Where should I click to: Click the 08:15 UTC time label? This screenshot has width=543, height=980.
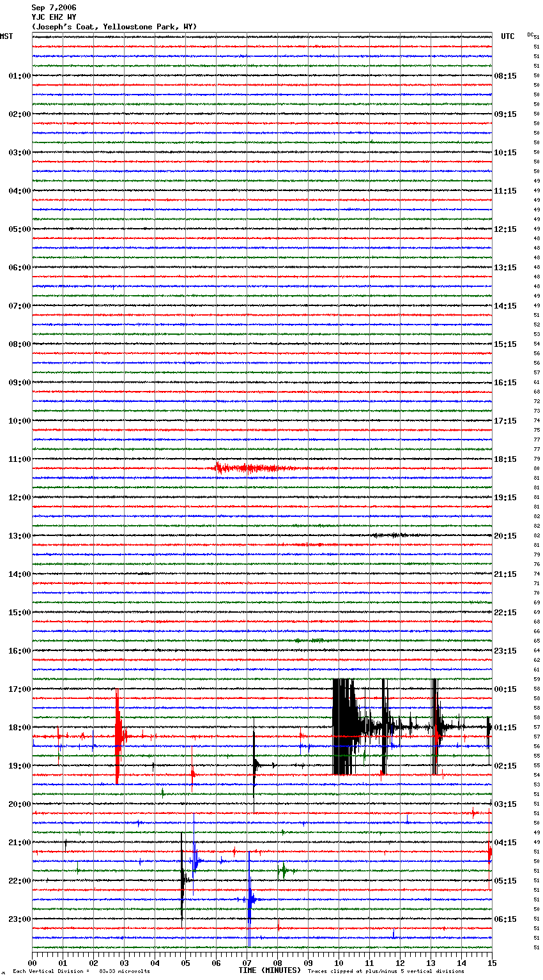(505, 76)
